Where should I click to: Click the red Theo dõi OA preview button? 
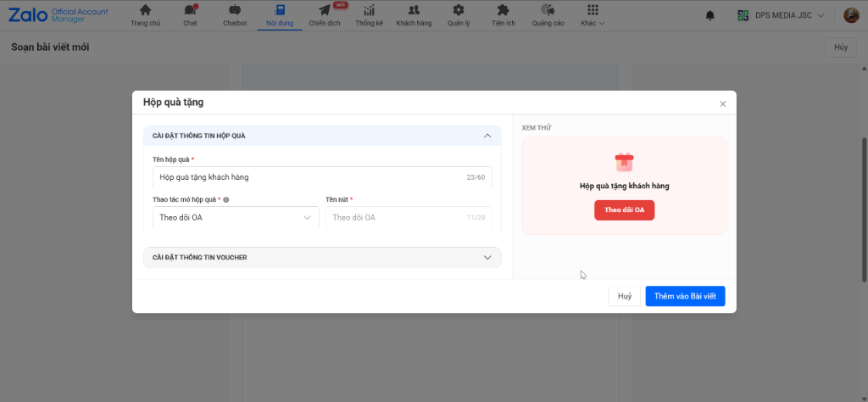click(x=625, y=210)
